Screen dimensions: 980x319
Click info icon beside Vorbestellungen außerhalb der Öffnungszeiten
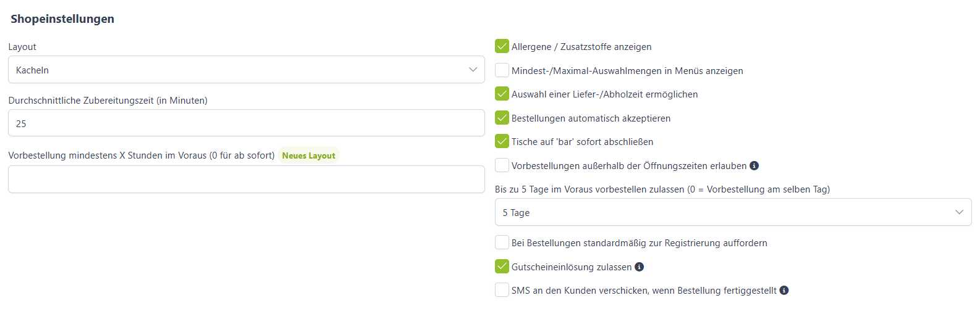coord(754,166)
